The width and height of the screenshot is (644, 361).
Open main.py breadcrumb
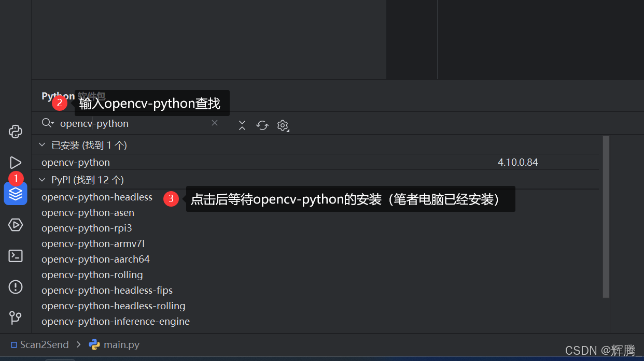click(114, 344)
